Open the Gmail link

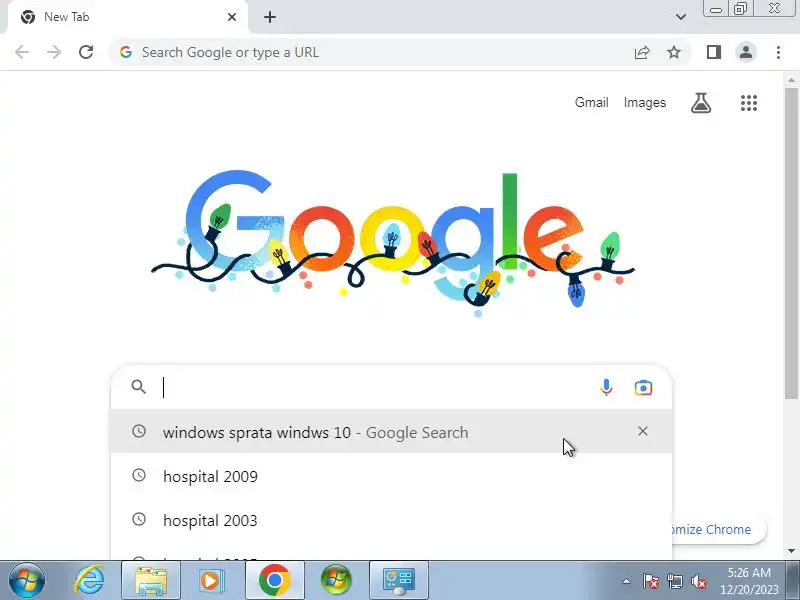point(591,103)
